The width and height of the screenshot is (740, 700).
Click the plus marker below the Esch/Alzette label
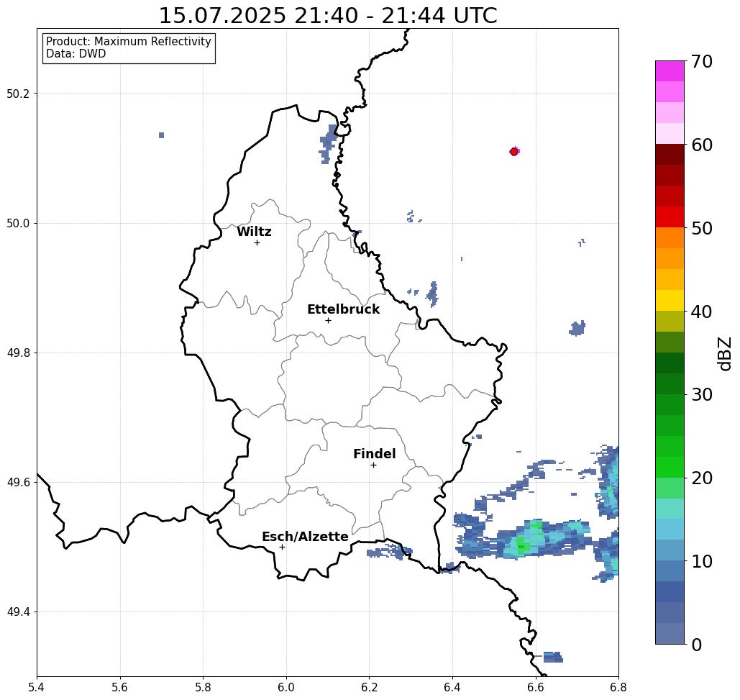pyautogui.click(x=282, y=547)
